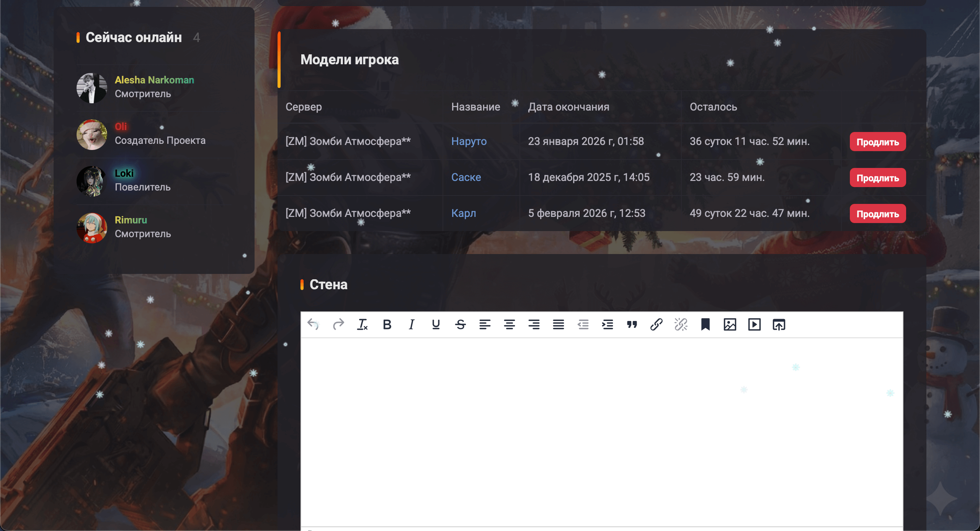Click the undo icon in editor toolbar

[313, 324]
